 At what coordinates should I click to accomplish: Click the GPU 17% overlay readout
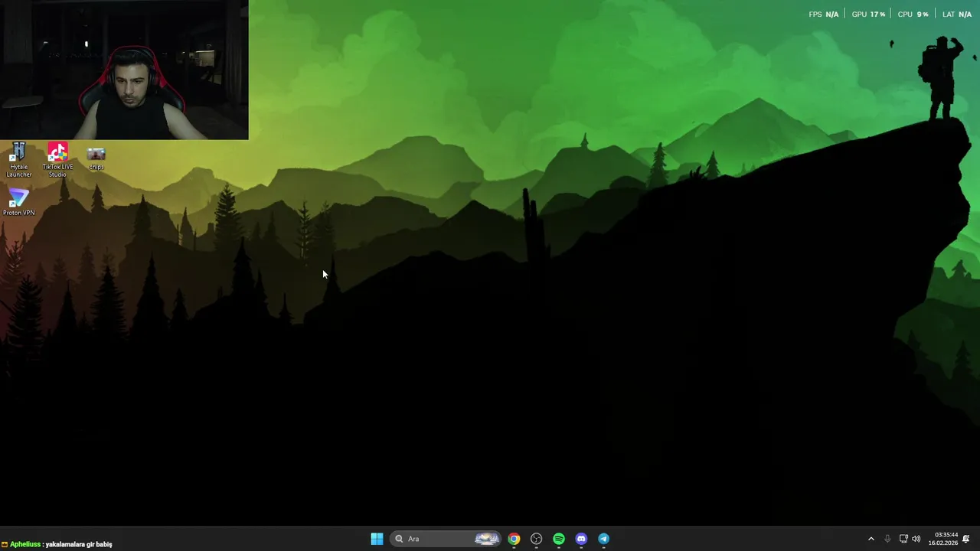pyautogui.click(x=868, y=14)
